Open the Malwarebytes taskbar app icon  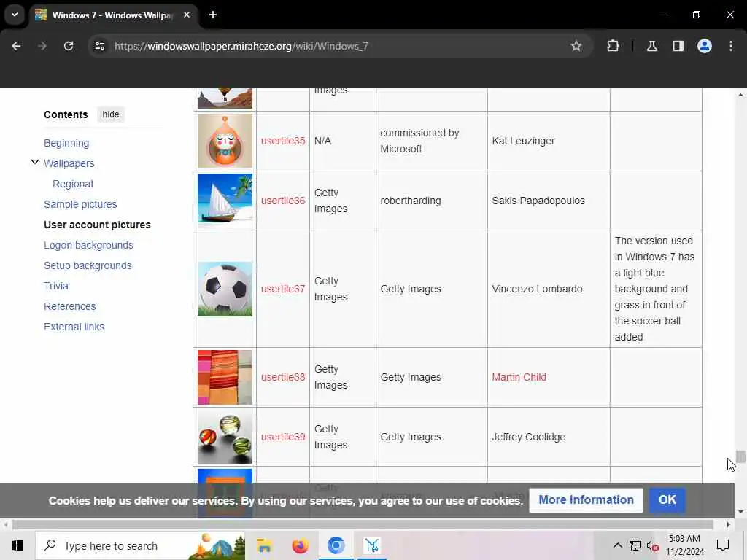coord(372,545)
